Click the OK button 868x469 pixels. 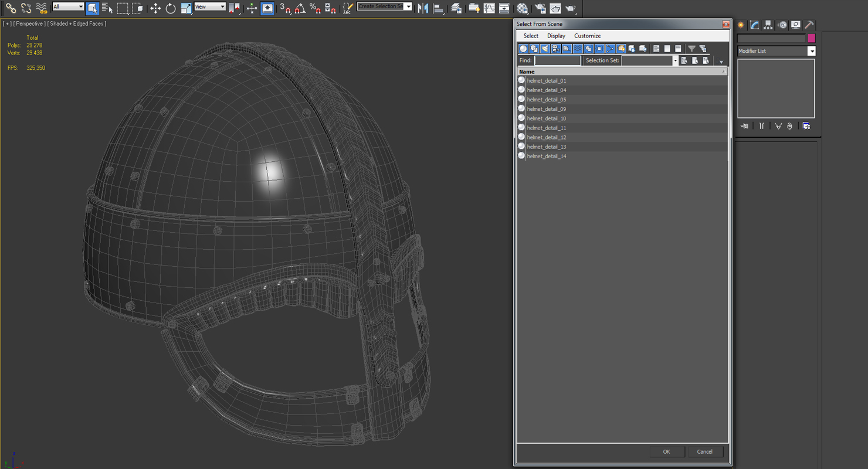(667, 451)
